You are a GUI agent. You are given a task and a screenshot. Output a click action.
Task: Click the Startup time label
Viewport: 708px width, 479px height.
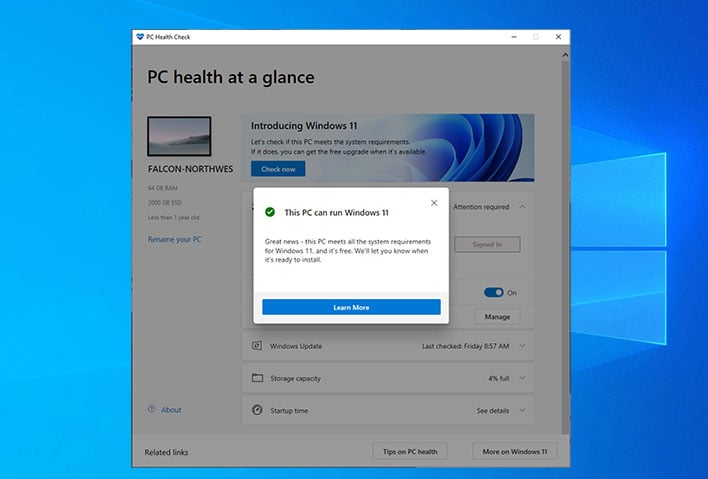click(x=289, y=411)
